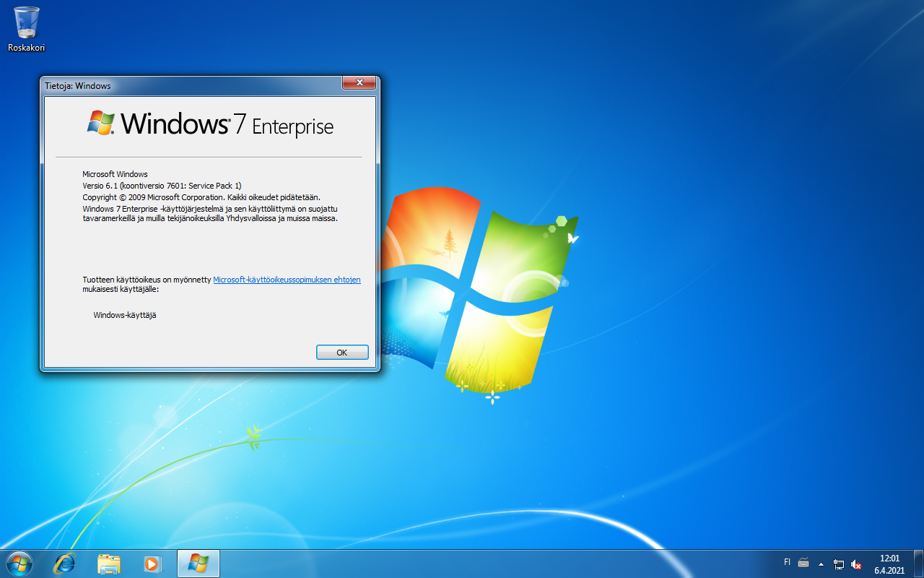Open the FI input language indicator
Viewport: 924px width, 578px height.
pos(787,561)
